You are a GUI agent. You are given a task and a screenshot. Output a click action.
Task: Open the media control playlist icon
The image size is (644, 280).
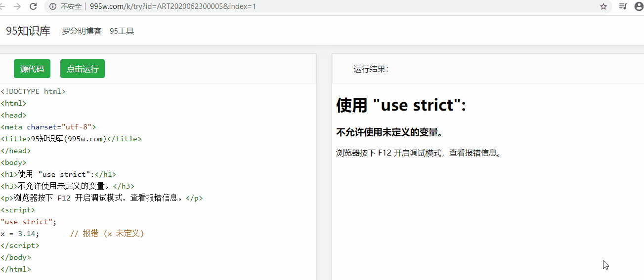pyautogui.click(x=623, y=6)
